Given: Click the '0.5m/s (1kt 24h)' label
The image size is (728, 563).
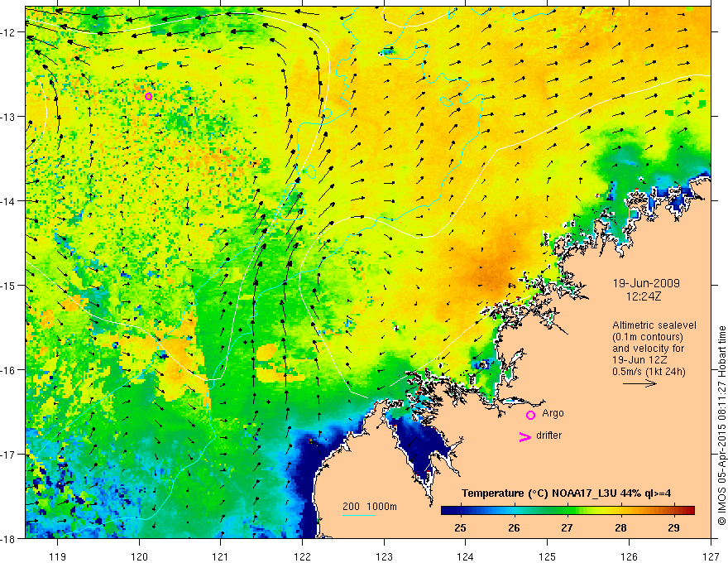Looking at the screenshot, I should pos(649,372).
